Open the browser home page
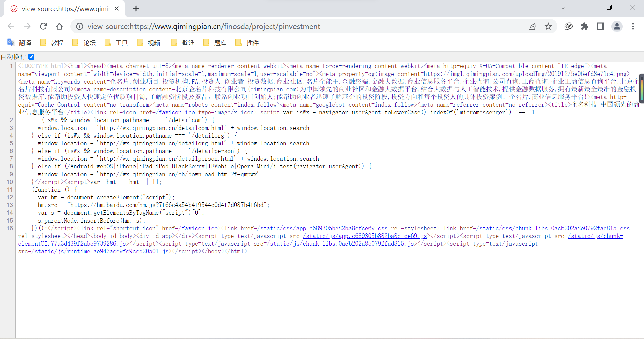This screenshot has width=644, height=339. (59, 26)
